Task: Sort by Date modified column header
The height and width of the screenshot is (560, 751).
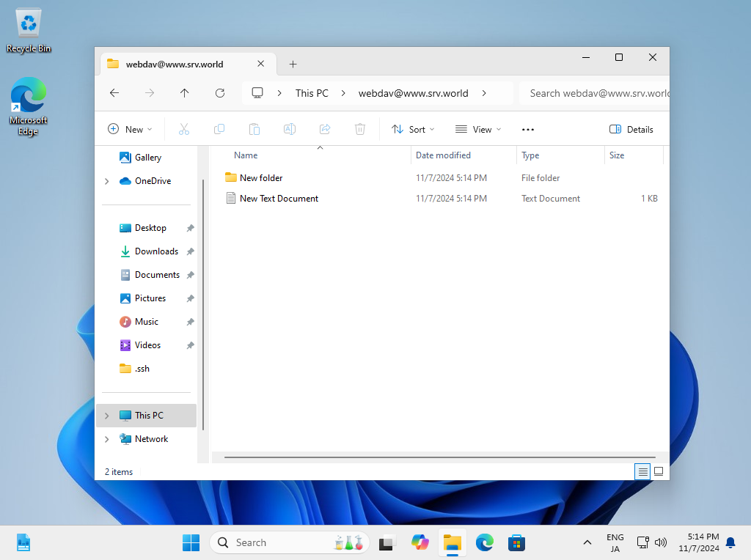Action: [464, 155]
